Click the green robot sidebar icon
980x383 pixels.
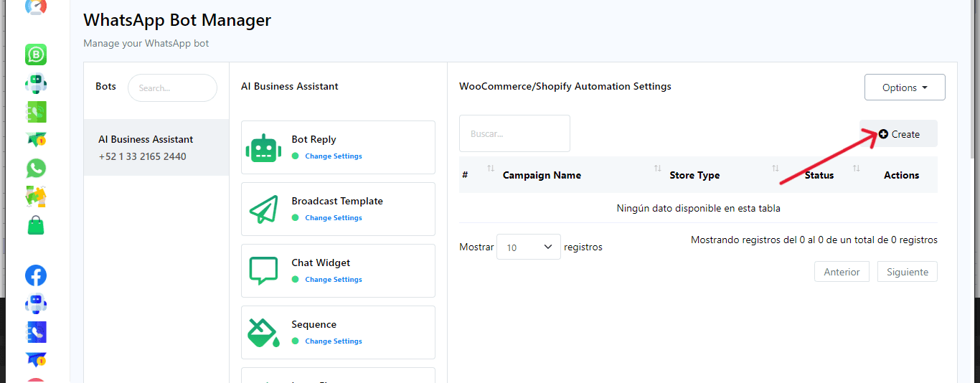36,83
